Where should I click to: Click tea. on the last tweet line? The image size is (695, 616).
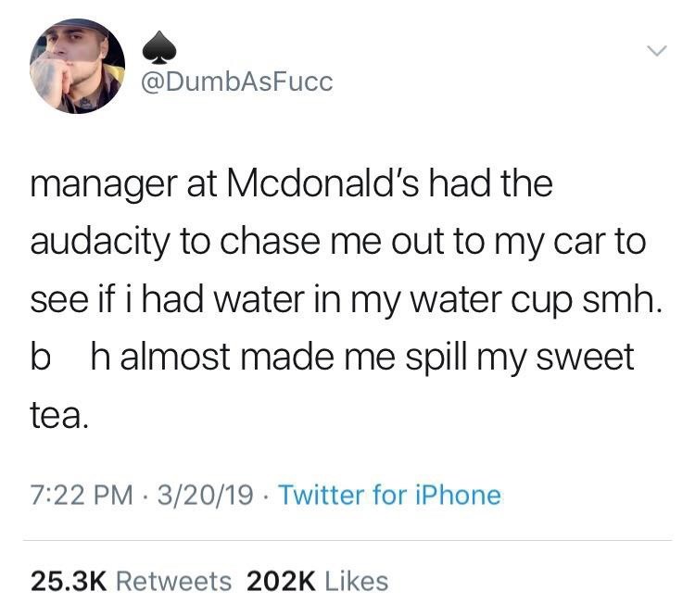coord(59,415)
